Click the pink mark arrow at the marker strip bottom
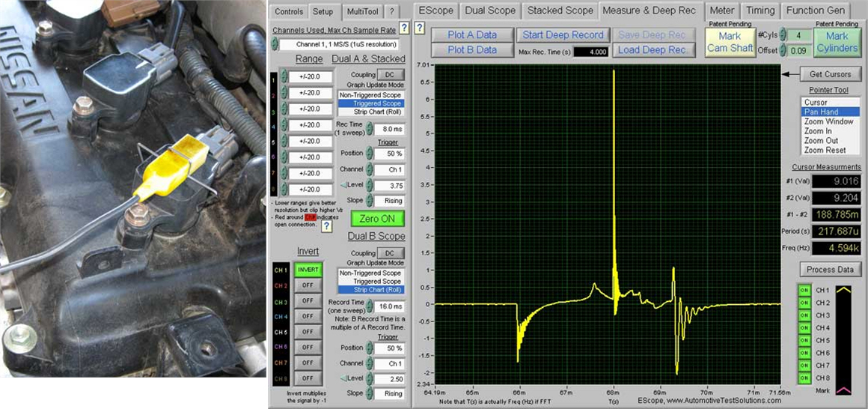 [843, 390]
